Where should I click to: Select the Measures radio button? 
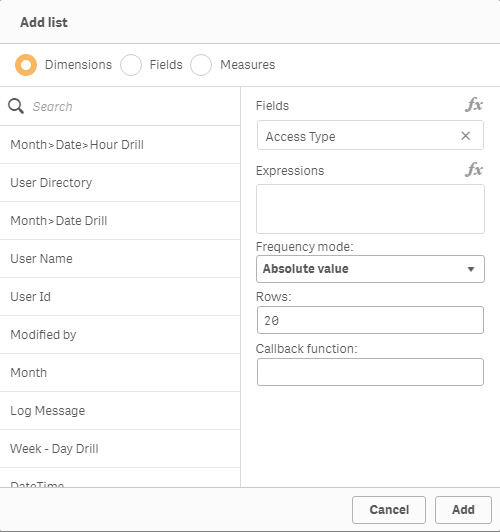201,65
